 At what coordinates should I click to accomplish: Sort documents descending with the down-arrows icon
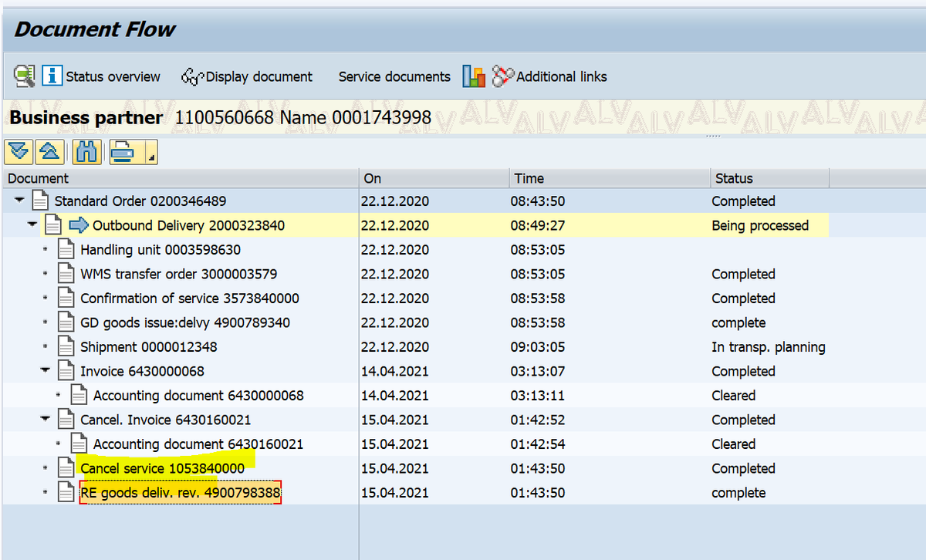click(18, 152)
